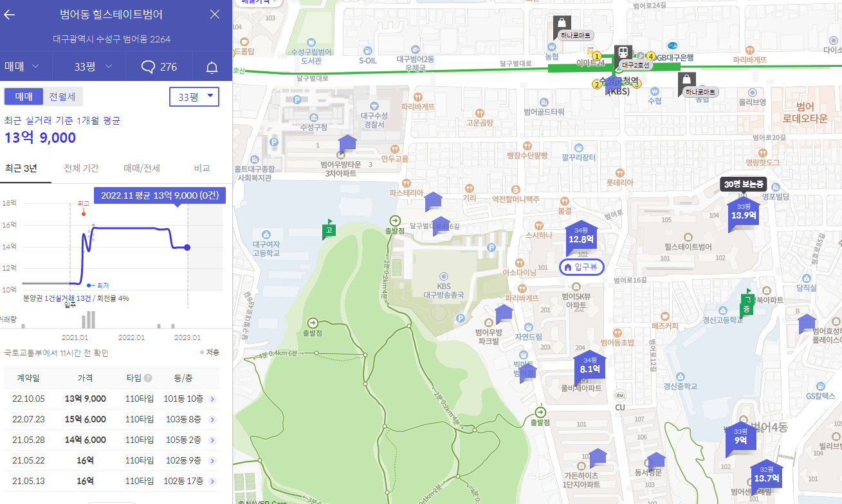Screen dimensions: 842x504
Task: Click house marker near 동서빙문
Action: 656,460
